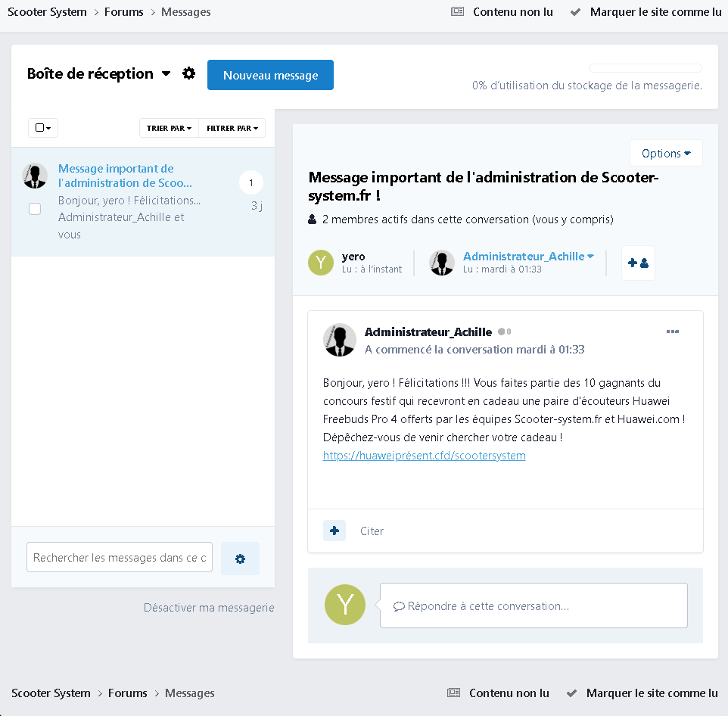The width and height of the screenshot is (728, 716).
Task: Open the three-dot message actions menu
Action: (x=672, y=332)
